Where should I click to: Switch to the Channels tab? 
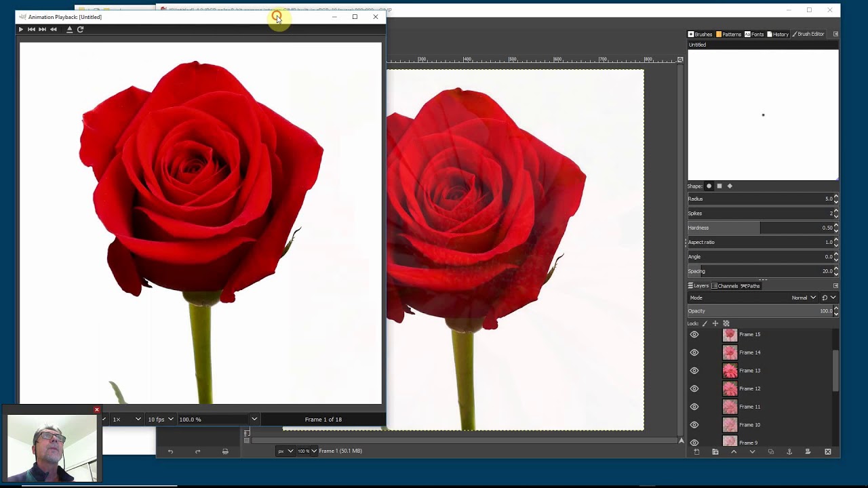[x=725, y=286]
